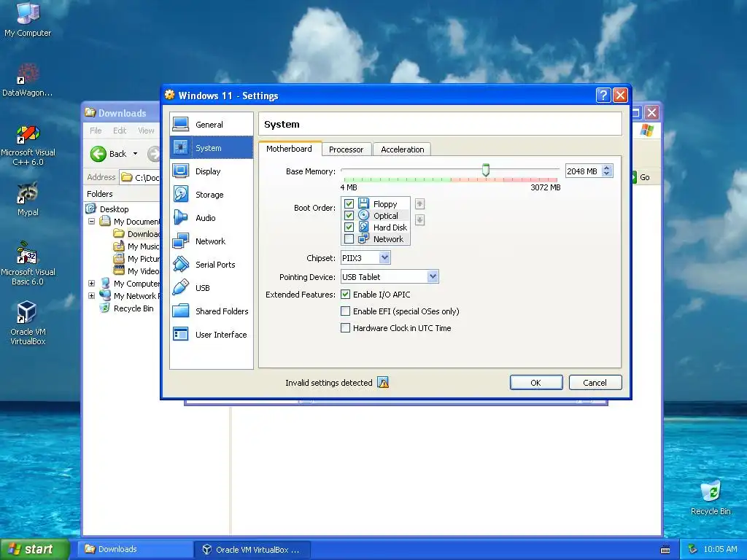Open User Interface settings icon

181,334
